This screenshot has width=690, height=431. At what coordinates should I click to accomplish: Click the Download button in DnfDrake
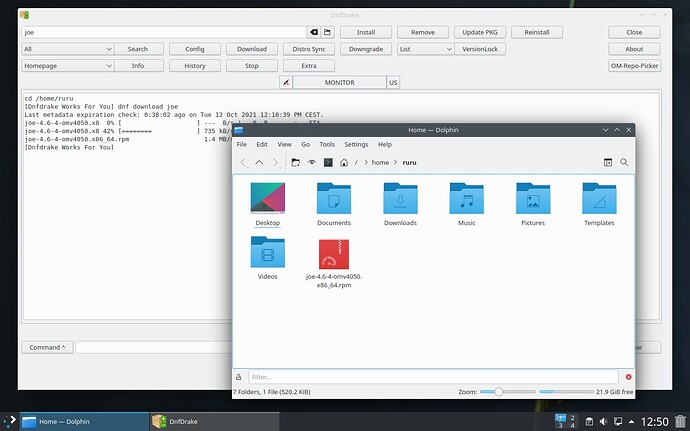[252, 49]
